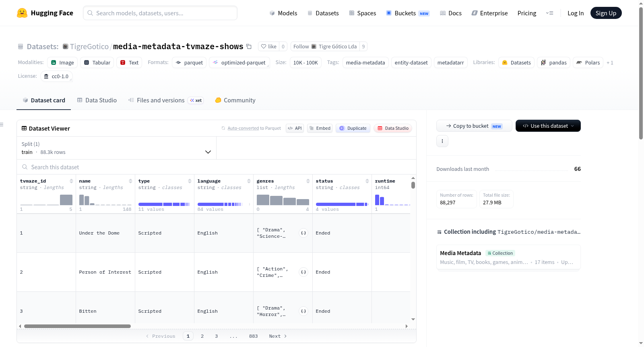This screenshot has height=347, width=644.
Task: Go to the Next page of rows
Action: [x=278, y=336]
